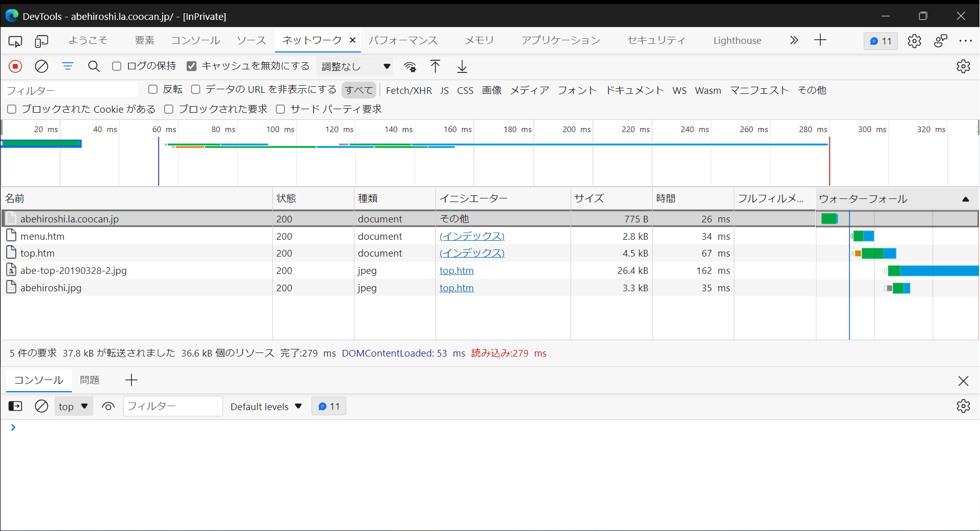Viewport: 980px width, 531px height.
Task: Click the network filter text field
Action: [70, 90]
